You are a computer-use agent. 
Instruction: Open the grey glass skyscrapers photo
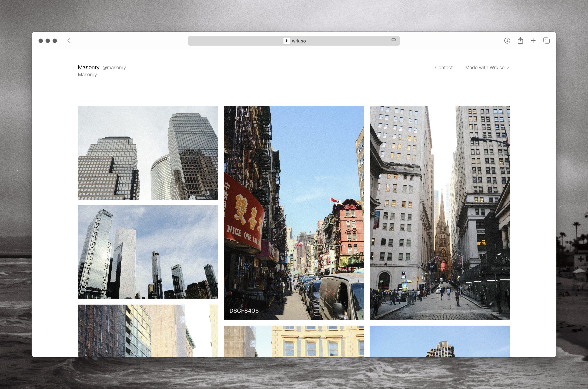pos(148,153)
